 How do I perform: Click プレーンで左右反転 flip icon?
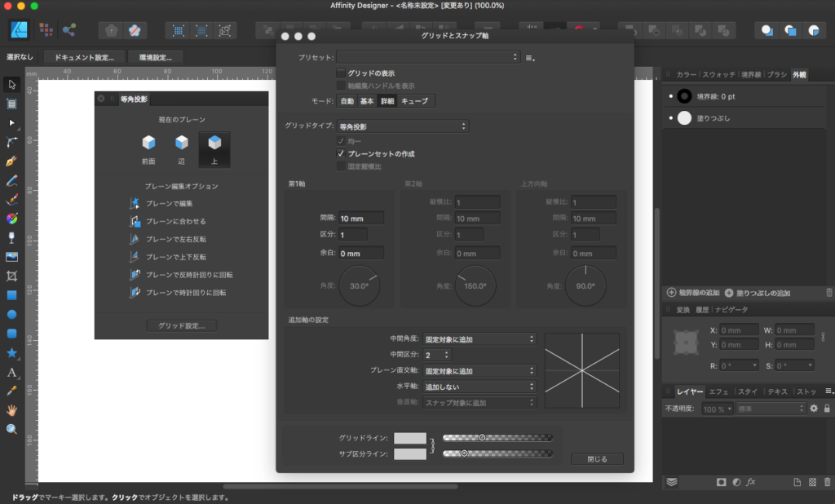click(135, 239)
